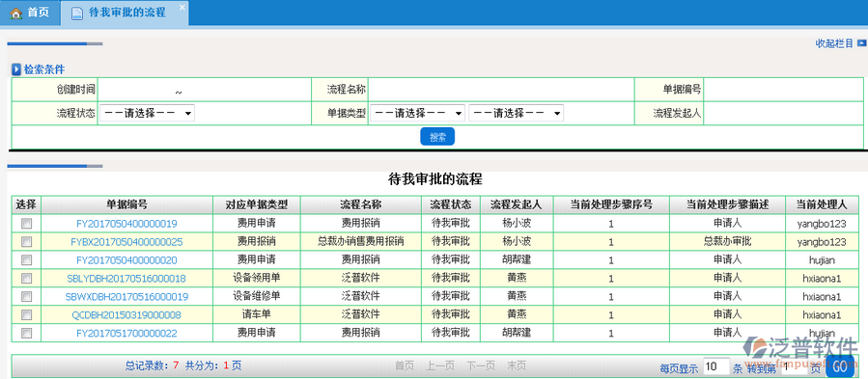This screenshot has width=868, height=379.
Task: Switch to the 首页 tab
Action: [30, 13]
